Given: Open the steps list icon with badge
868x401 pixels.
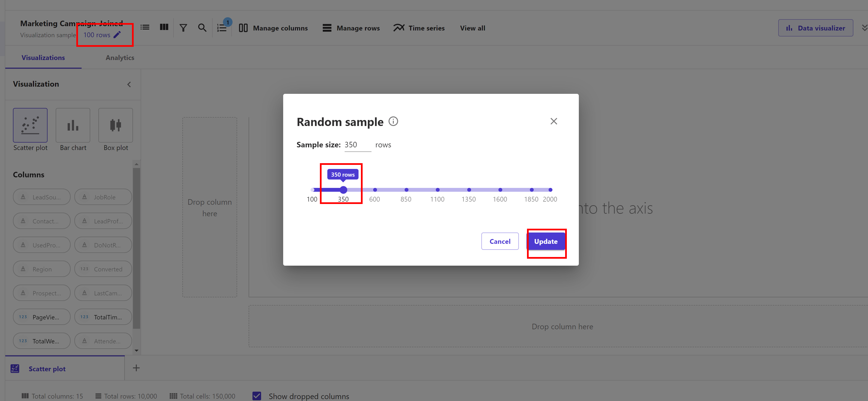Looking at the screenshot, I should (x=222, y=28).
